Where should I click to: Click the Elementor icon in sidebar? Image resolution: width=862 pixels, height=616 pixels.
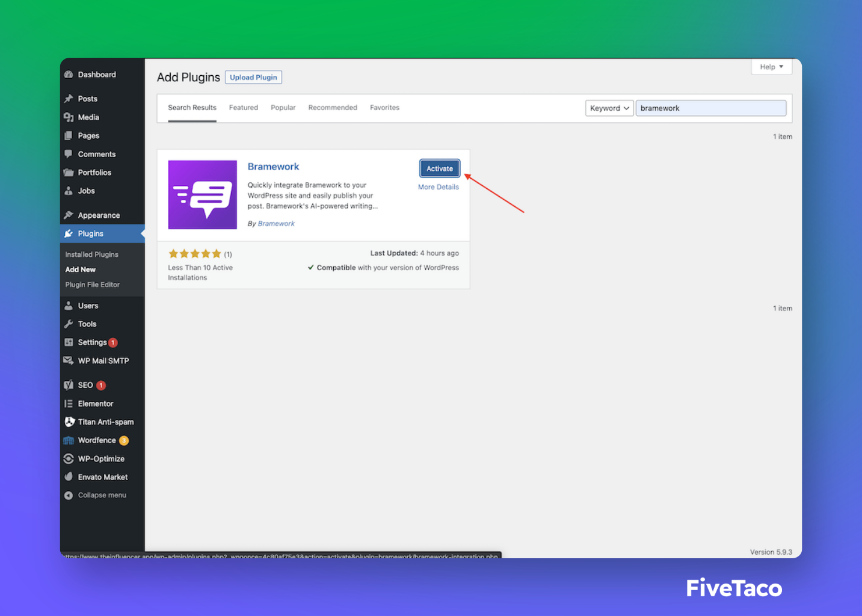click(x=69, y=404)
